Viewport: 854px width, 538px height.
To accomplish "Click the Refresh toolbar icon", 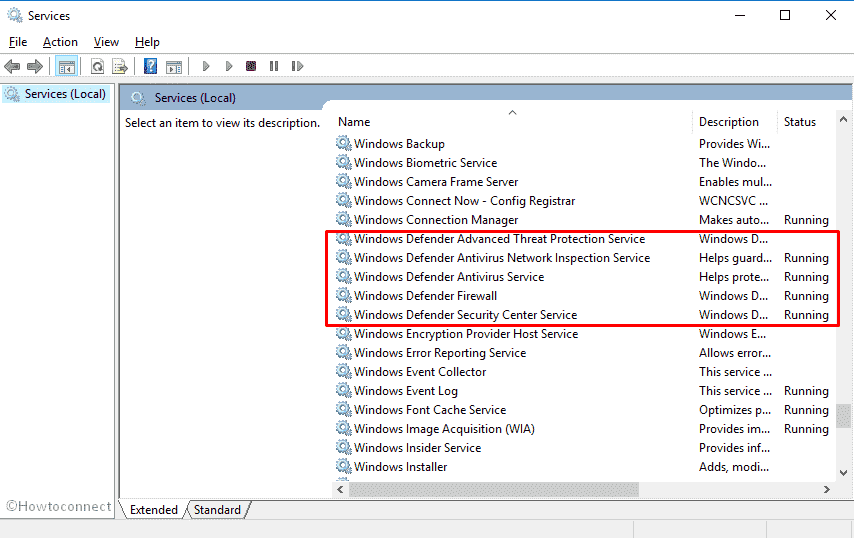I will [x=97, y=66].
